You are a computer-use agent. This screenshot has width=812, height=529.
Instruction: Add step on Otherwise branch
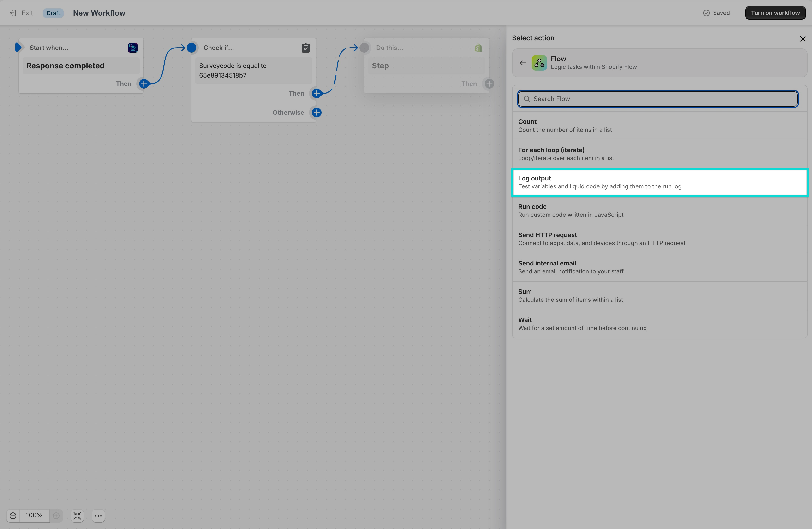point(316,113)
